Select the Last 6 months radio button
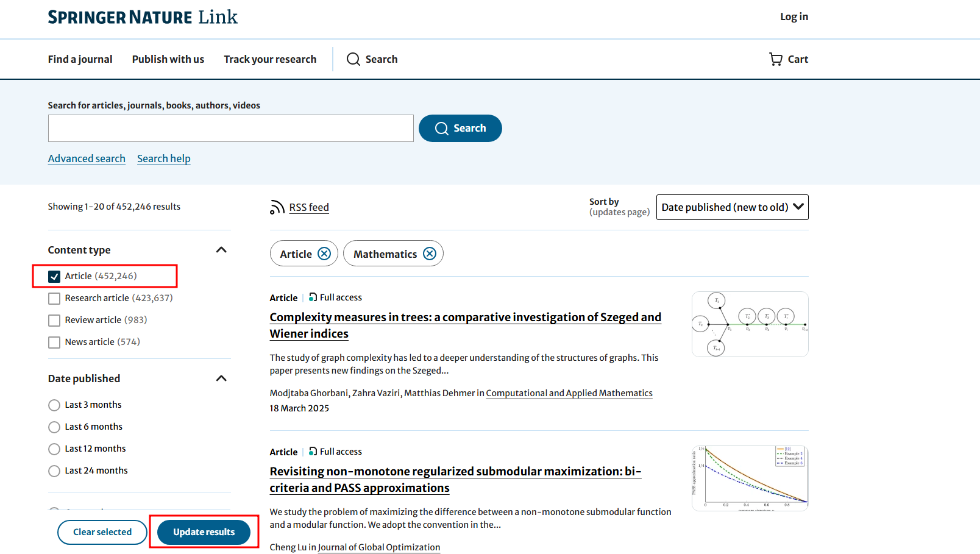 [x=54, y=427]
